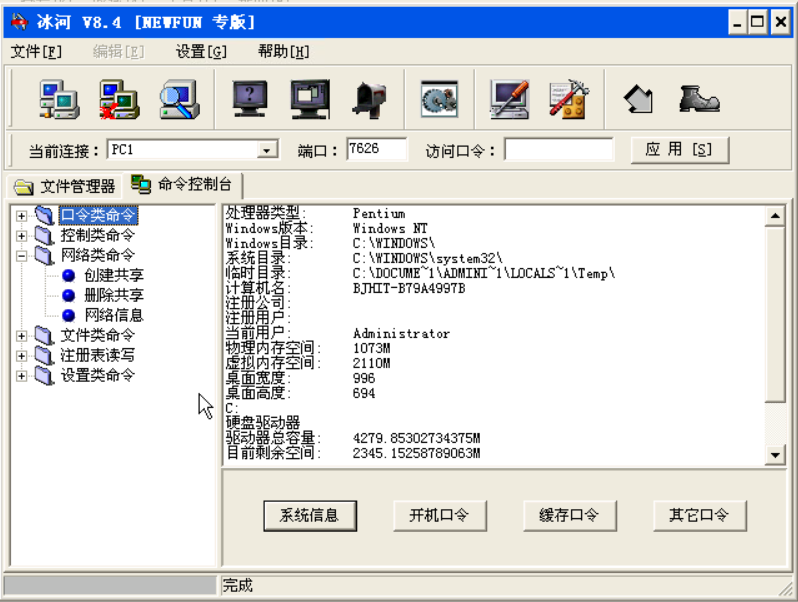Click the 其它口令 button
Image resolution: width=798 pixels, height=602 pixels.
[x=700, y=515]
